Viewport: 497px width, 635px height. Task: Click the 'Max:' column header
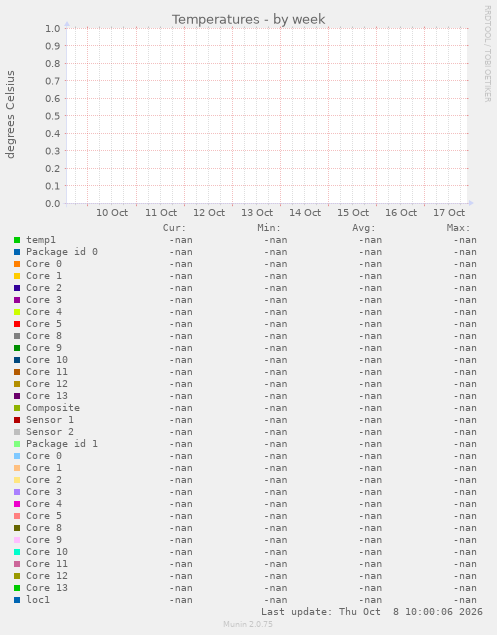[459, 228]
